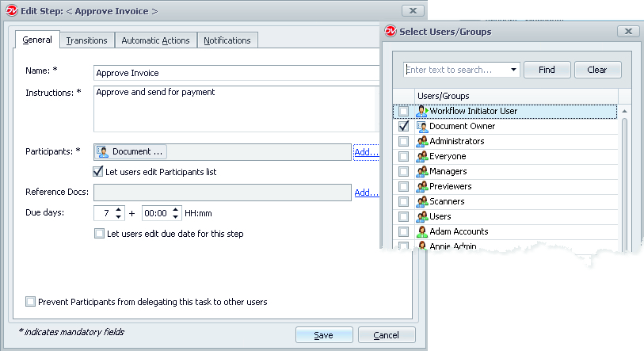Close the Edit Step window
The image size is (644, 351).
coord(413,10)
